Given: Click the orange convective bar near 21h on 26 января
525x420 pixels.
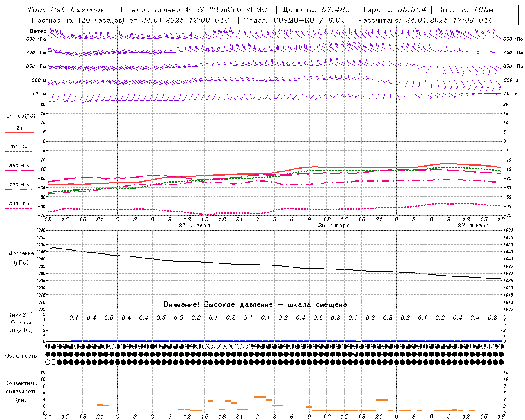Looking at the screenshot, I should [x=382, y=400].
